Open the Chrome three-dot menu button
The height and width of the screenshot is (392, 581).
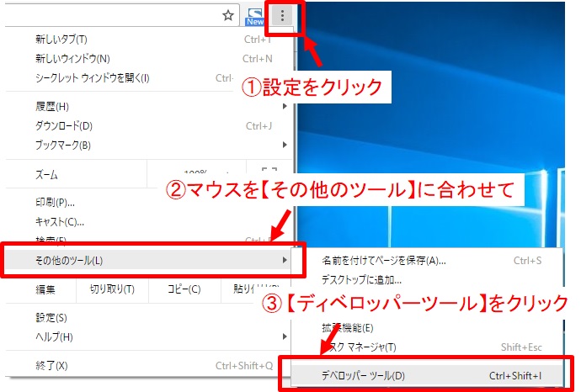tap(282, 15)
